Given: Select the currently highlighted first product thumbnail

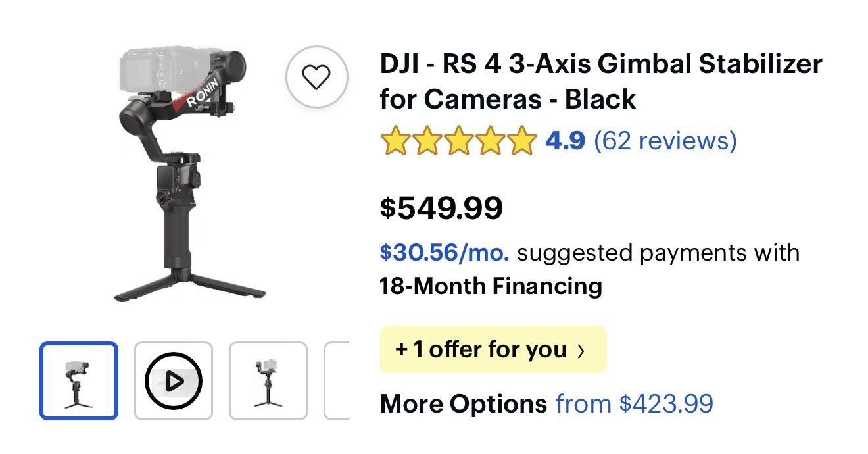Looking at the screenshot, I should (x=79, y=381).
